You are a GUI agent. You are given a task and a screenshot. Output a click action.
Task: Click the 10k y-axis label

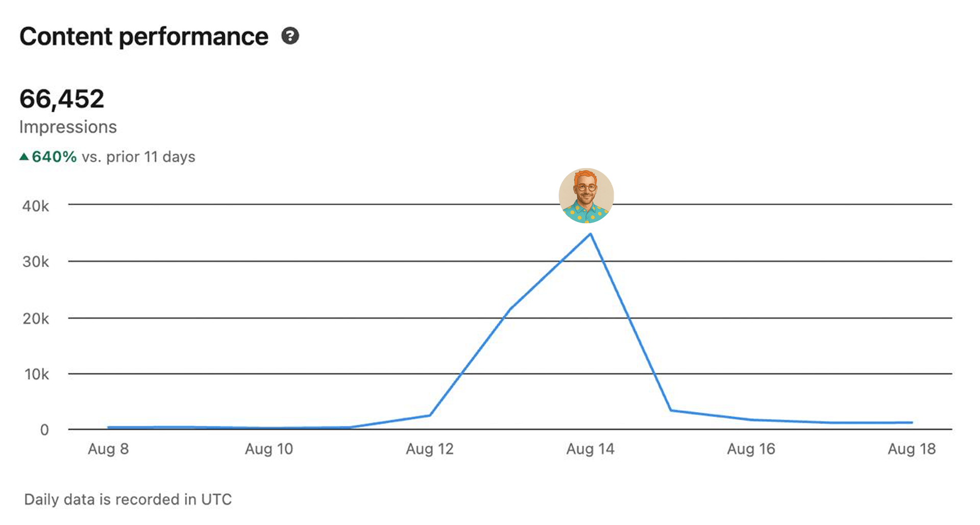coord(37,374)
